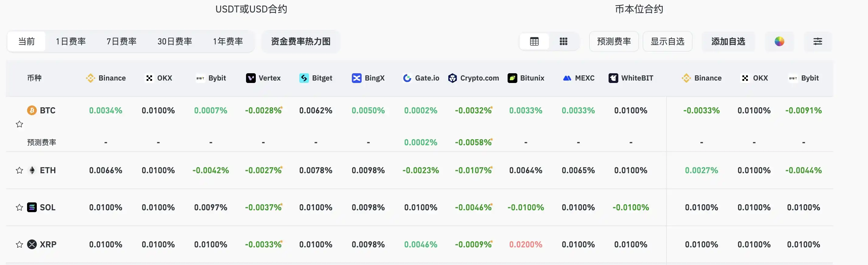Image resolution: width=868 pixels, height=265 pixels.
Task: Click BTC Binance rate 0.0034%
Action: pos(106,110)
